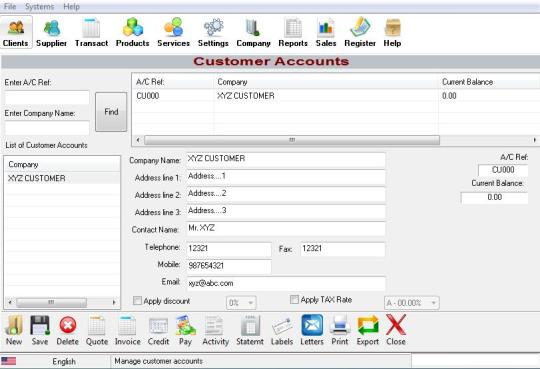Create an Invoice for the customer
The width and height of the screenshot is (540, 369).
tap(127, 330)
